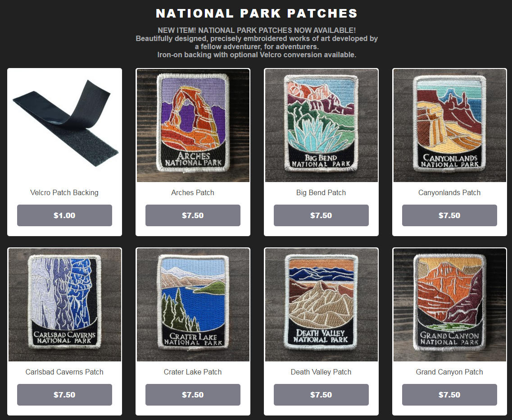This screenshot has height=420, width=512.
Task: Follow the Velcro Patch Backing title link
Action: pyautogui.click(x=64, y=193)
